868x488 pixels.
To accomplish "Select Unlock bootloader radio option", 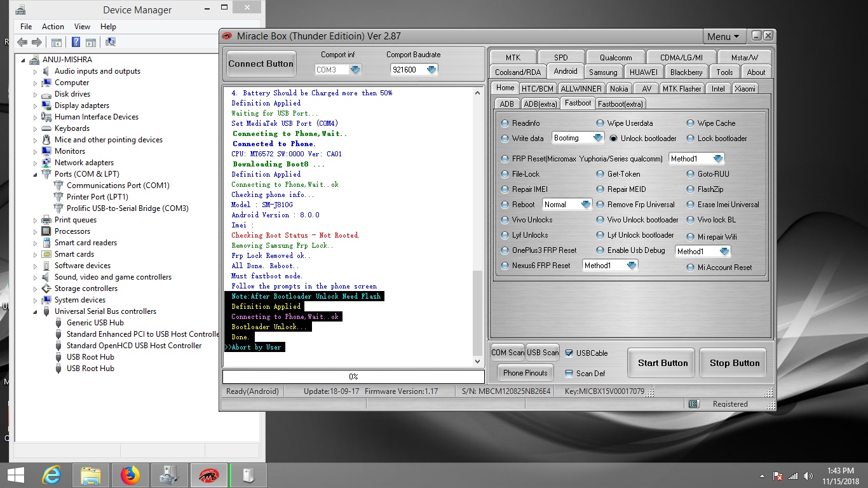I will (x=614, y=139).
